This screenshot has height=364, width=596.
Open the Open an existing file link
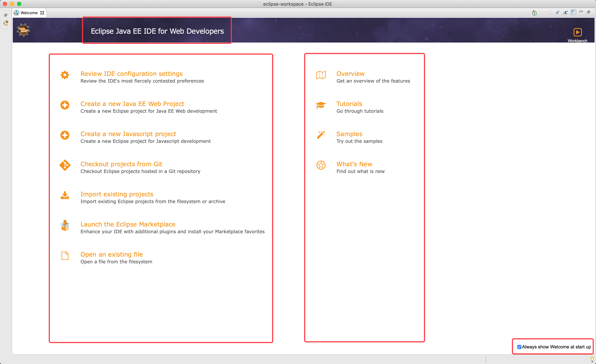[112, 254]
